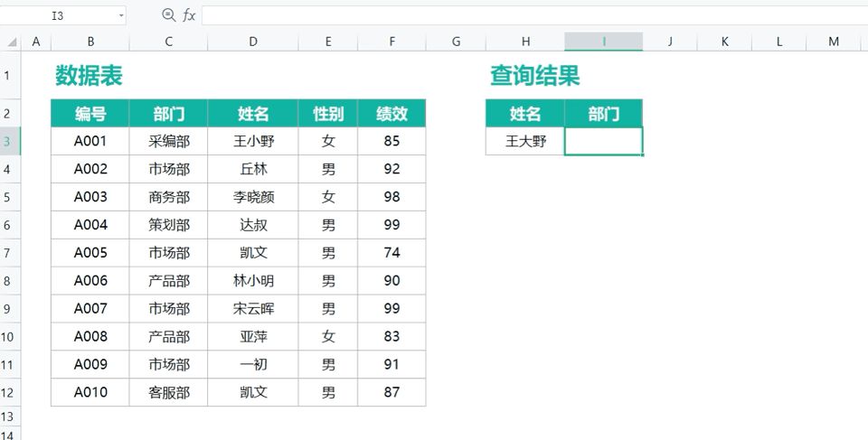Select cell containing 亚萍
Viewport: 868px width, 440px height.
tap(253, 336)
